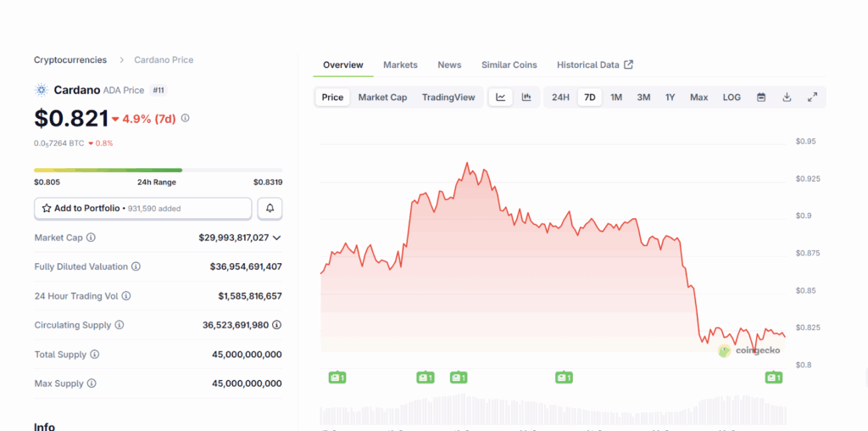Switch chart to TradingView mode
The width and height of the screenshot is (868, 431).
click(x=448, y=98)
